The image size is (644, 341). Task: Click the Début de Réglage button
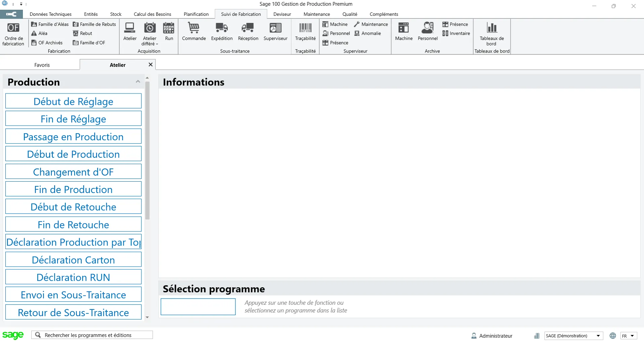[x=73, y=101]
